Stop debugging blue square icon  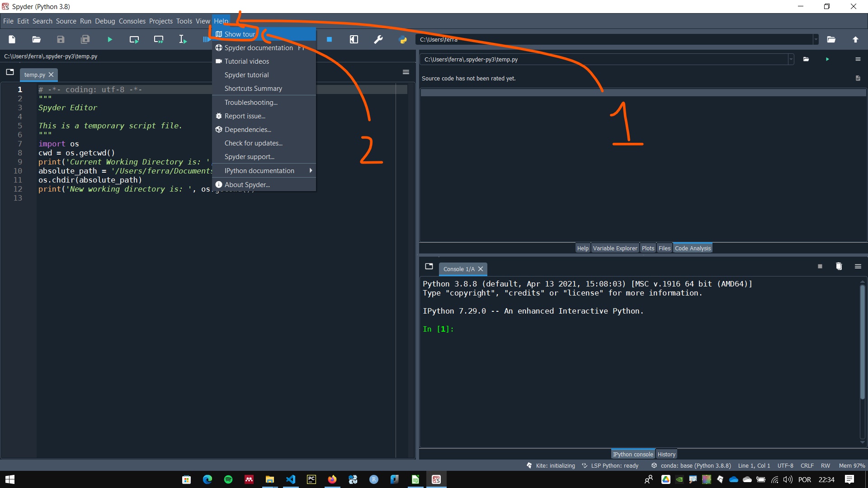[x=330, y=40]
